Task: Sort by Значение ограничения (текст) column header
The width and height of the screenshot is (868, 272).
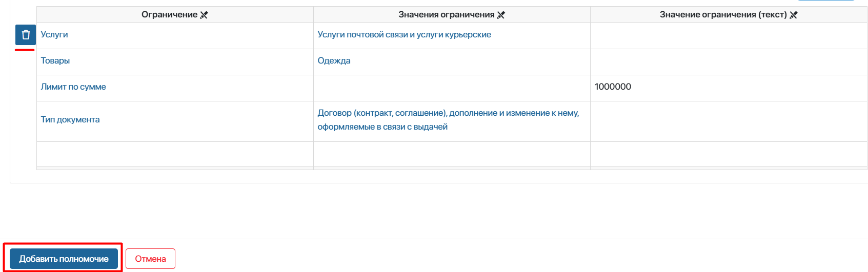Action: (723, 14)
